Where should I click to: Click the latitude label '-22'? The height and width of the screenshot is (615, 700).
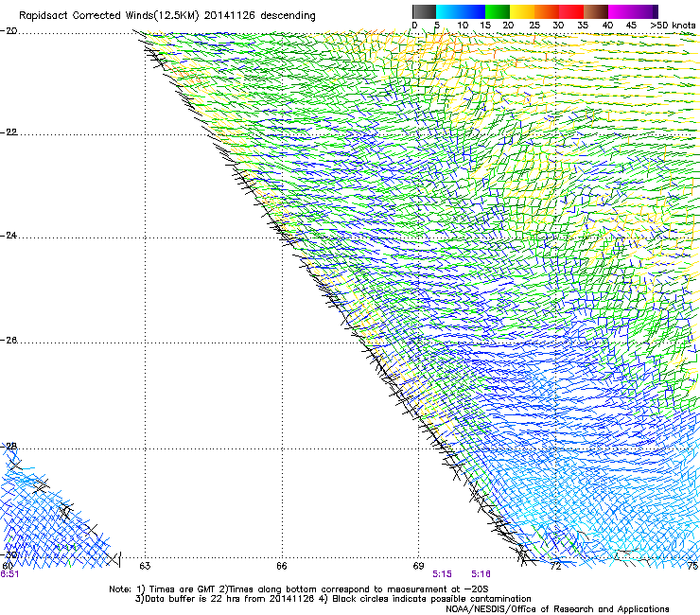[9, 132]
